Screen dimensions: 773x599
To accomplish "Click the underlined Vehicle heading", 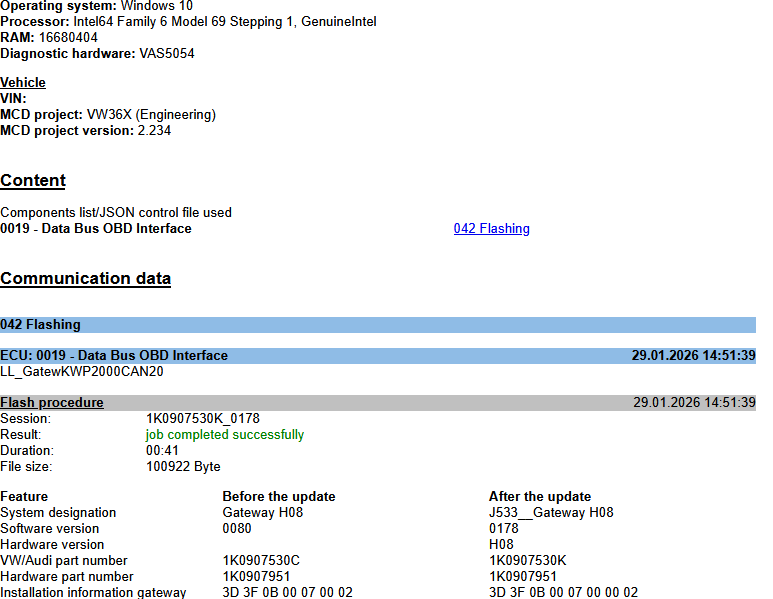I will (x=23, y=83).
